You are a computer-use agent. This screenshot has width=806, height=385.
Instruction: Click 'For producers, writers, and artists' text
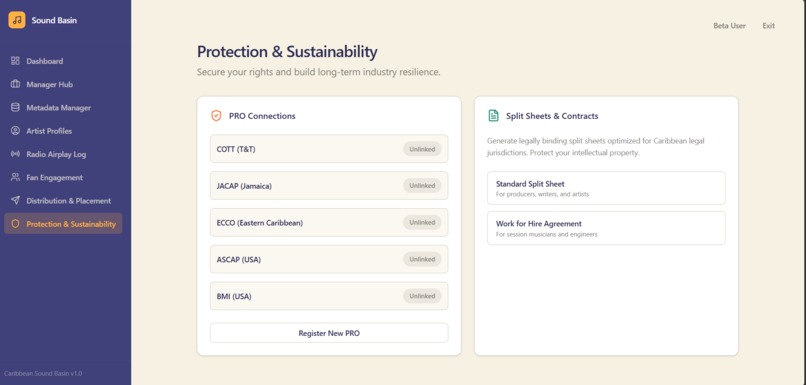click(542, 194)
